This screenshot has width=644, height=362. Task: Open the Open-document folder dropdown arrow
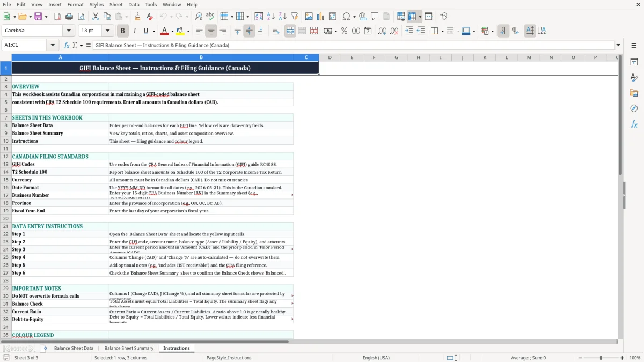coord(30,17)
